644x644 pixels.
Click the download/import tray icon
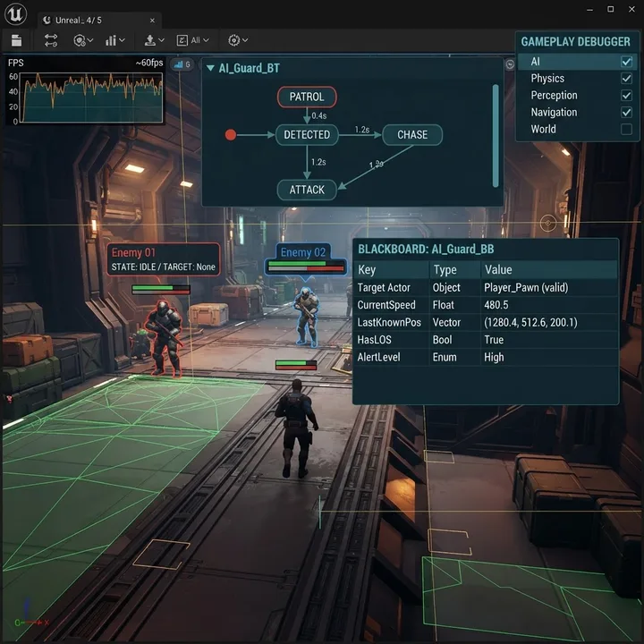150,40
